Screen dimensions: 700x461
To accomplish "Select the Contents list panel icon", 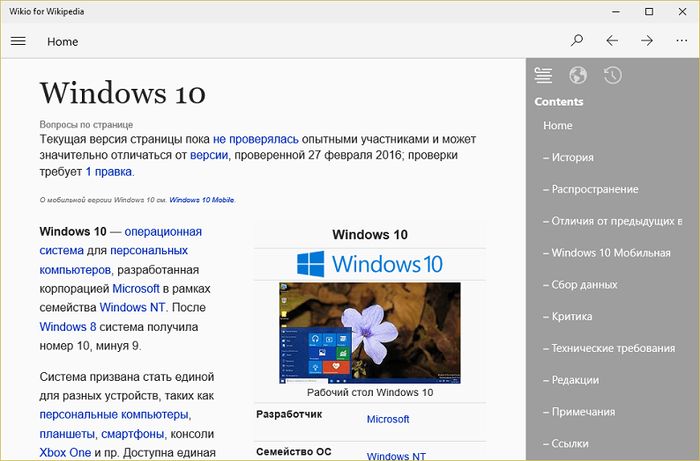I will click(x=543, y=75).
